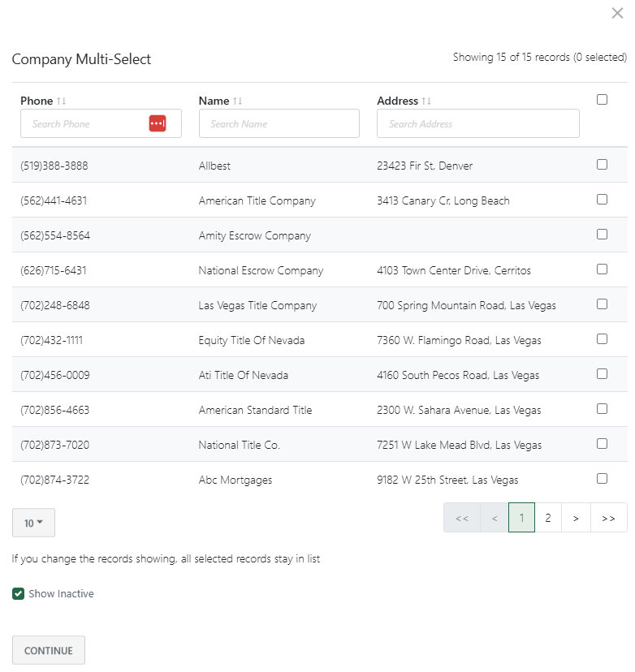Viewport: 635px width, 672px height.
Task: Open the records-per-page dropdown showing 10
Action: click(x=32, y=523)
